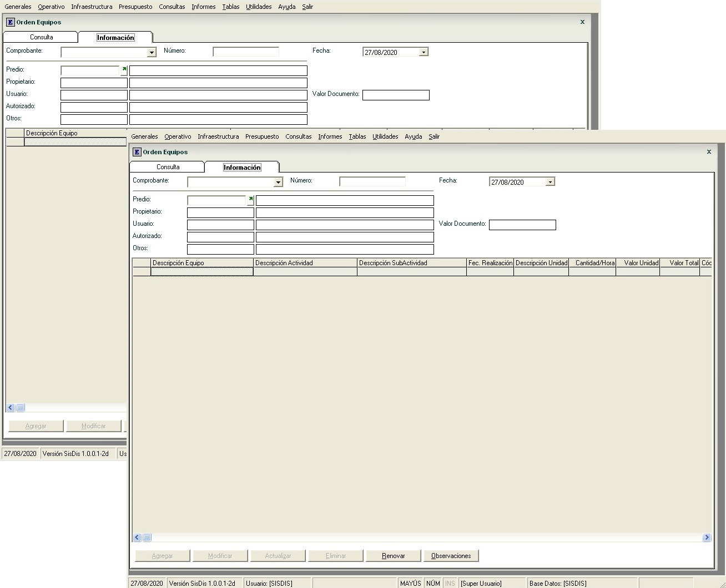This screenshot has width=726, height=588.
Task: Select the Información tab in background window
Action: [x=115, y=38]
